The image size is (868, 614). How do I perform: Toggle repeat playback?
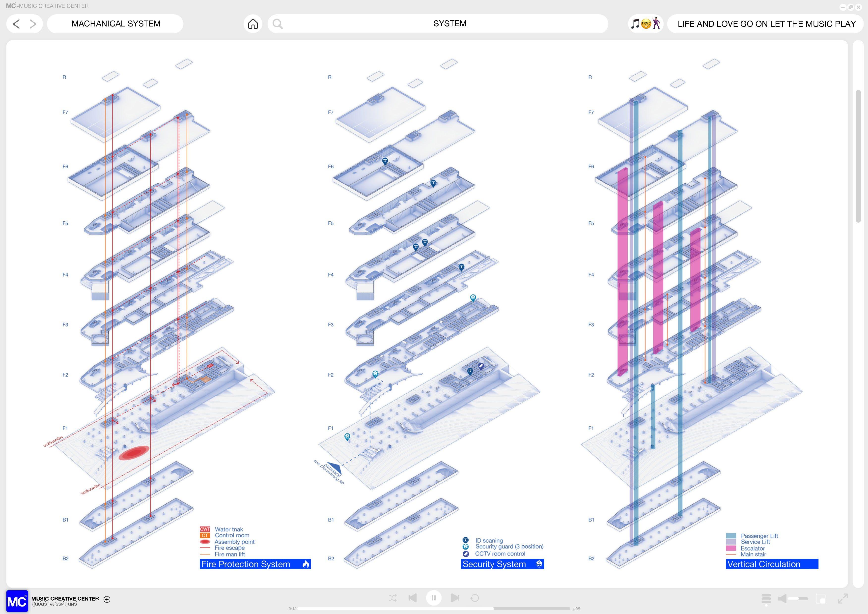475,598
